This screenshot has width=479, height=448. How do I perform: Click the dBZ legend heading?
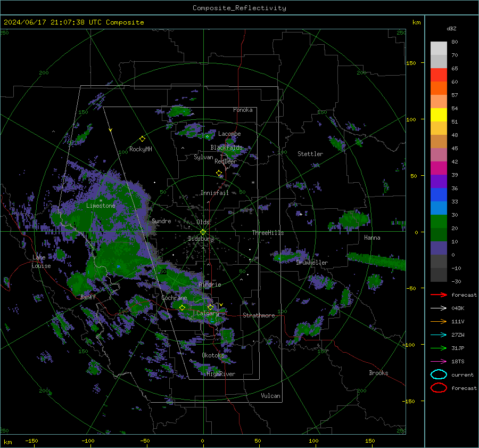tap(451, 29)
